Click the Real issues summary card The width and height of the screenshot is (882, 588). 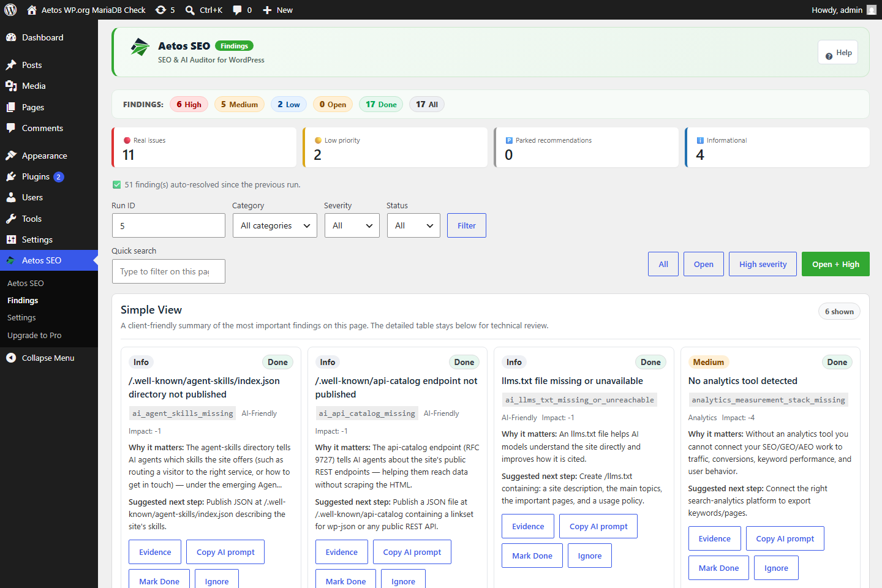[x=204, y=147]
